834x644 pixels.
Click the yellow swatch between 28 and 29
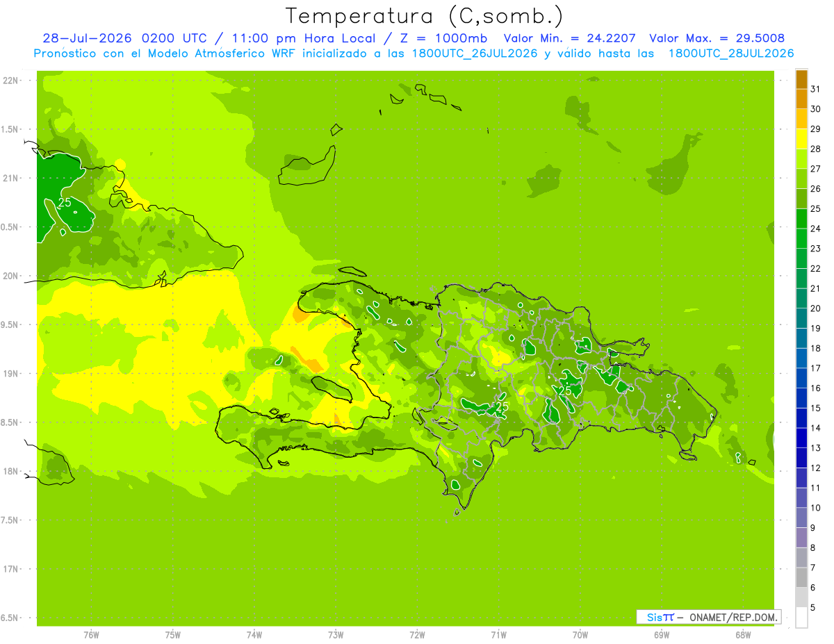801,139
